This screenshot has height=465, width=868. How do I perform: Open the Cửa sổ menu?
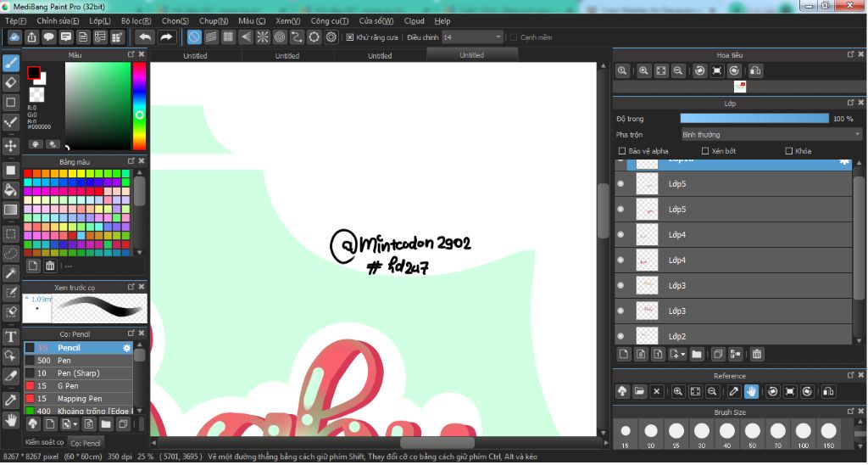pos(376,21)
